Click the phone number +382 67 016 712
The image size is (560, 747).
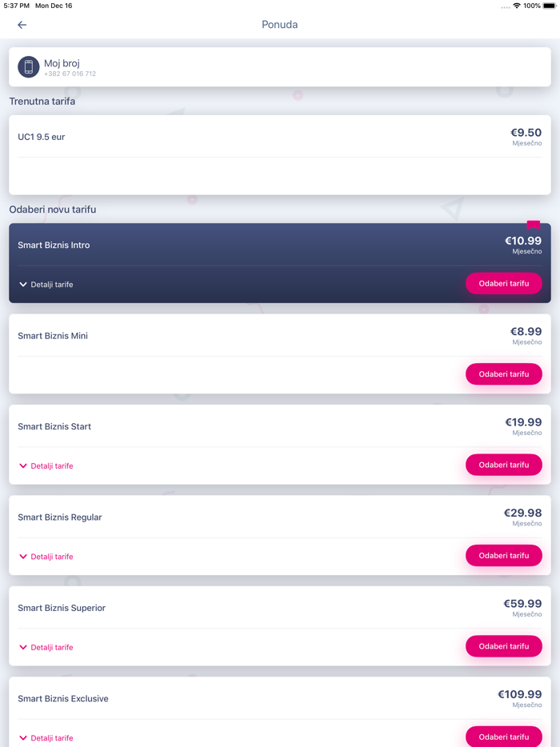[x=70, y=73]
